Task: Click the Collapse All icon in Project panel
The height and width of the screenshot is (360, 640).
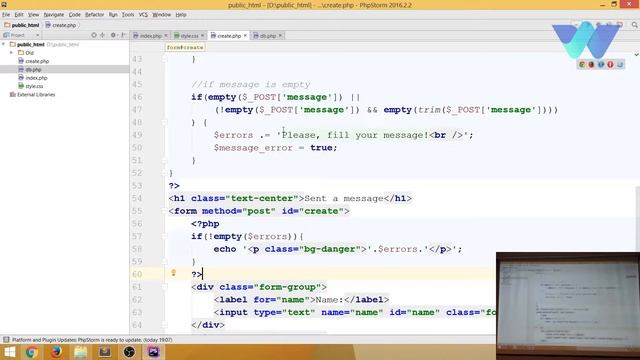Action: click(103, 35)
